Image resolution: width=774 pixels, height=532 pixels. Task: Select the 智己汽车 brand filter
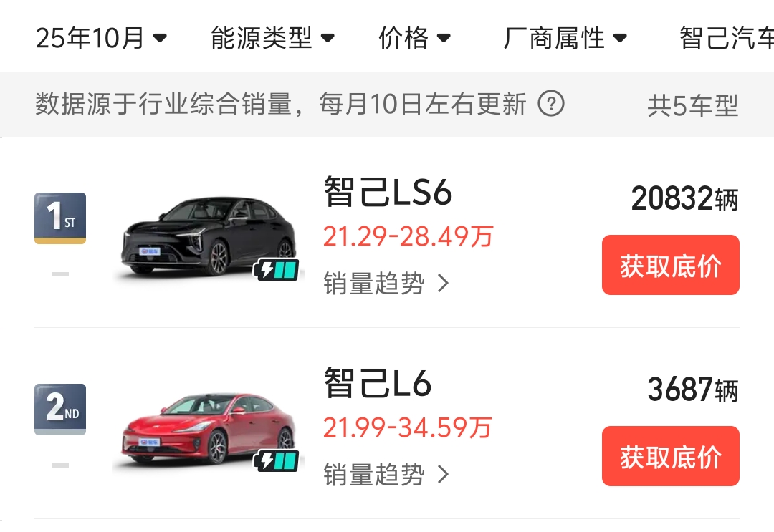(x=725, y=38)
